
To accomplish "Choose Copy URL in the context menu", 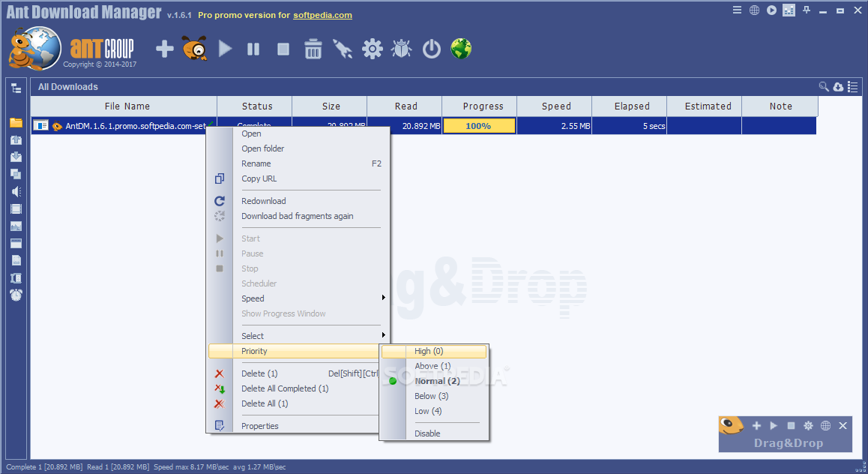I will (x=299, y=178).
